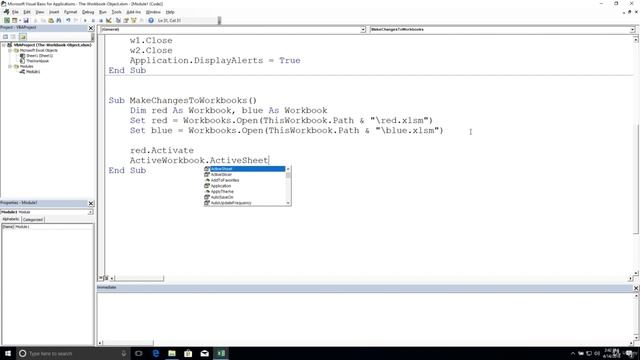Screen dimensions: 640x360
Task: Switch to Categorized tab in Properties
Action: coord(33,220)
